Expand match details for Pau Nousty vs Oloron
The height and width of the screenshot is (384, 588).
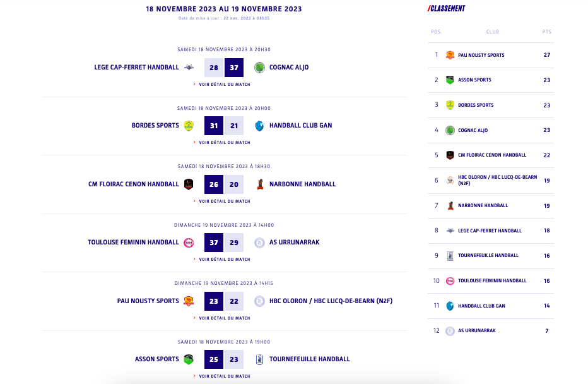coord(224,318)
